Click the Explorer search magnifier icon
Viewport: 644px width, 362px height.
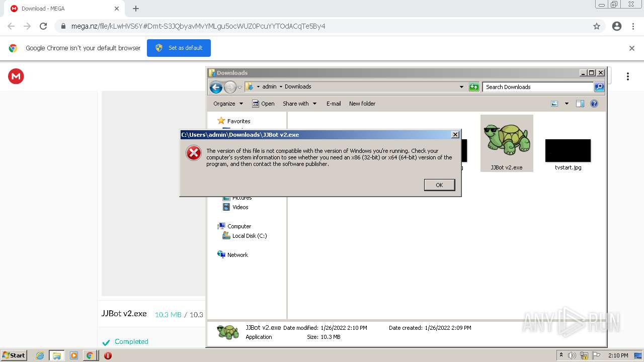coord(599,87)
